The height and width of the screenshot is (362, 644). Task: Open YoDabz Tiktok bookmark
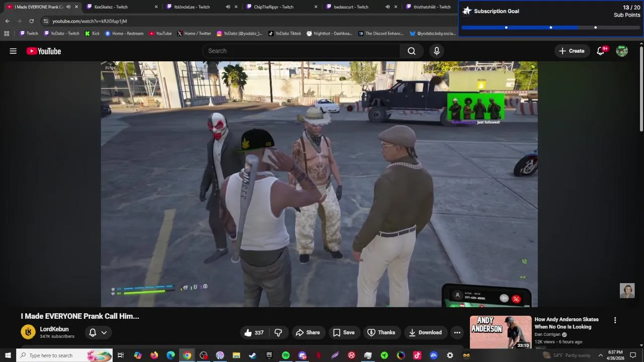[x=284, y=34]
